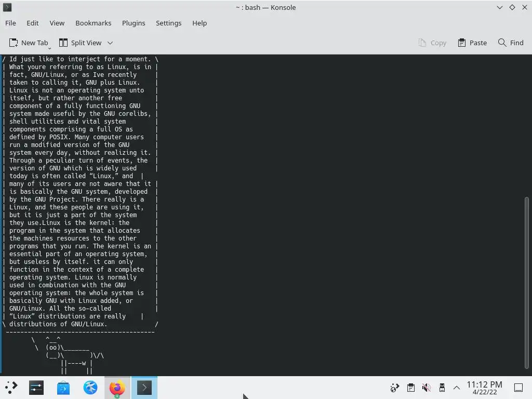The image size is (532, 399).
Task: Click the New Tab icon
Action: pyautogui.click(x=14, y=43)
